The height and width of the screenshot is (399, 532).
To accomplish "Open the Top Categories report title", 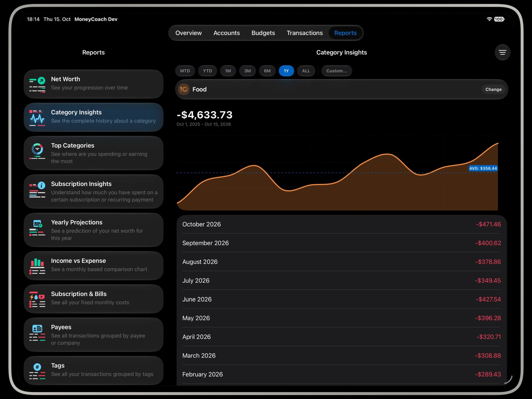I will click(x=73, y=146).
